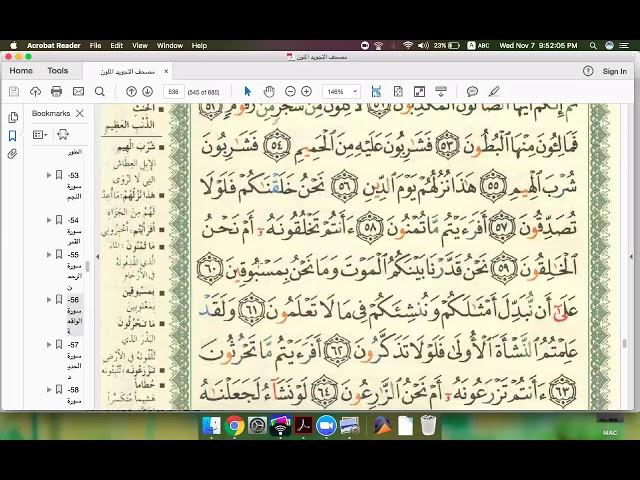The width and height of the screenshot is (640, 480).
Task: Expand bookmark -58
Action: tap(49, 390)
